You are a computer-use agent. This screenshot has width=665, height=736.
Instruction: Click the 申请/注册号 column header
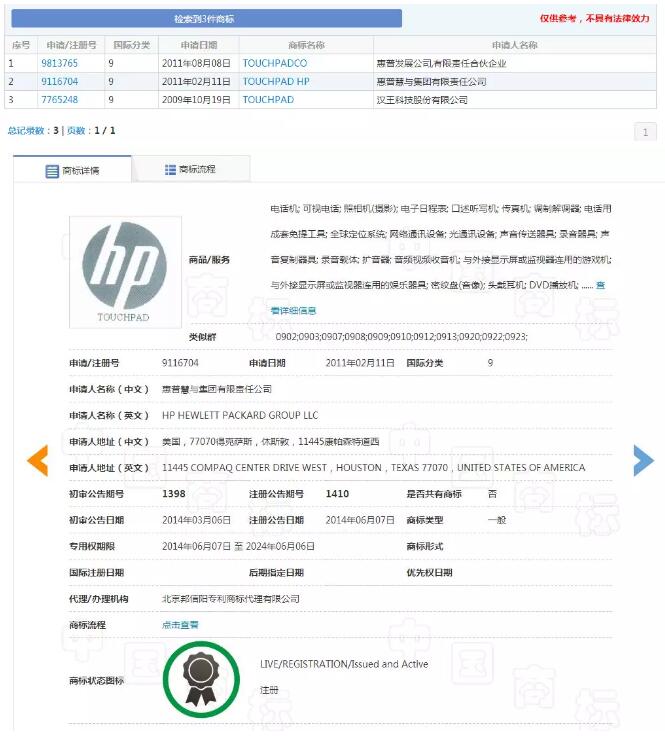[71, 45]
